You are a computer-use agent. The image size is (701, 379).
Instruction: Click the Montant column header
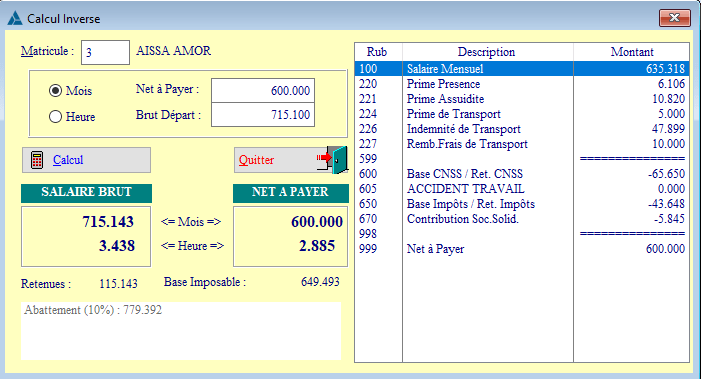coord(631,52)
